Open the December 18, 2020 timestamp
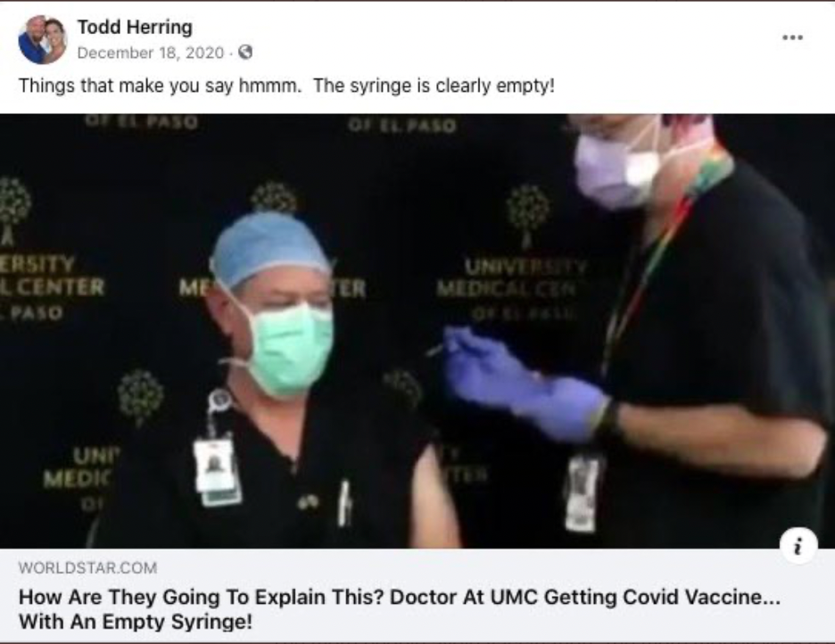Image resolution: width=835 pixels, height=644 pixels. 151,53
